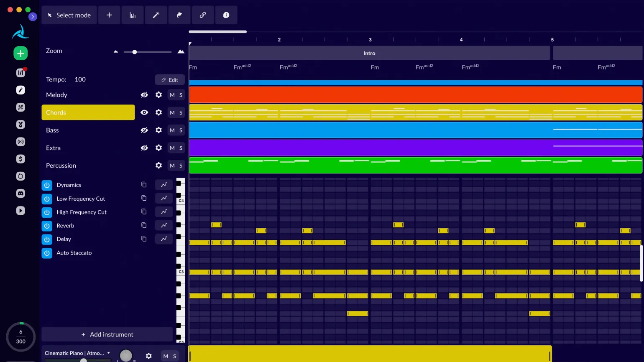Viewport: 644px width, 362px height.
Task: Expand the Cinematic Piano instrument dropdown
Action: (109, 353)
